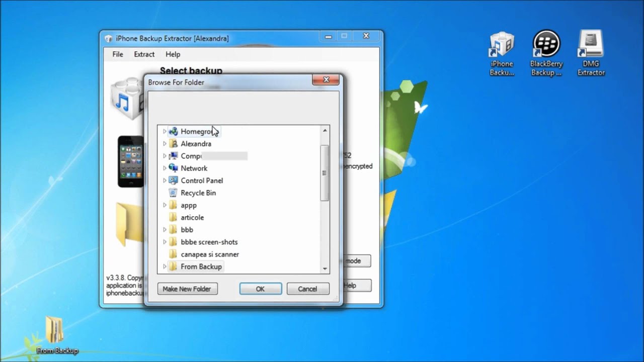Open BlackBerry Backup desktop shortcut
This screenshot has height=362, width=644.
tap(546, 54)
